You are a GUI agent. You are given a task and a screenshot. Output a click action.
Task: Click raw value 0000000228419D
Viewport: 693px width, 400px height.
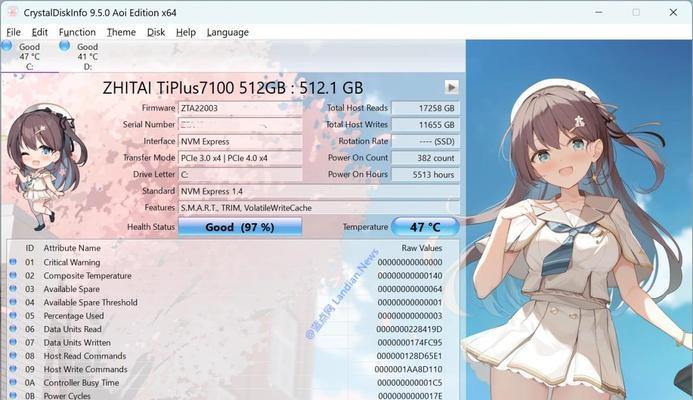point(409,329)
